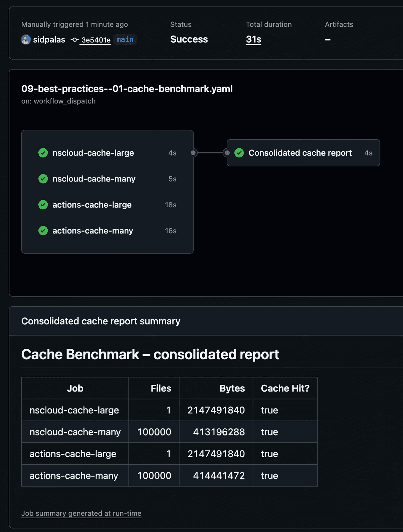
Task: Click success icon on Consolidated cache report
Action: (x=239, y=153)
